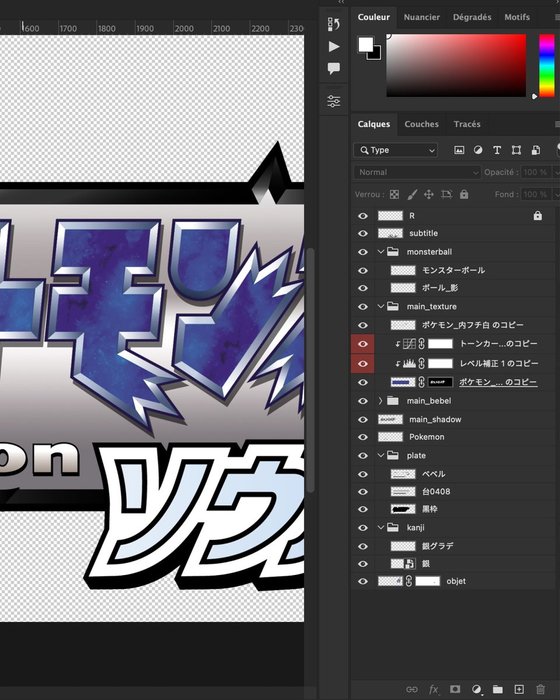Screen dimensions: 560x700
Task: Delete layer with trash icon
Action: pos(540,689)
